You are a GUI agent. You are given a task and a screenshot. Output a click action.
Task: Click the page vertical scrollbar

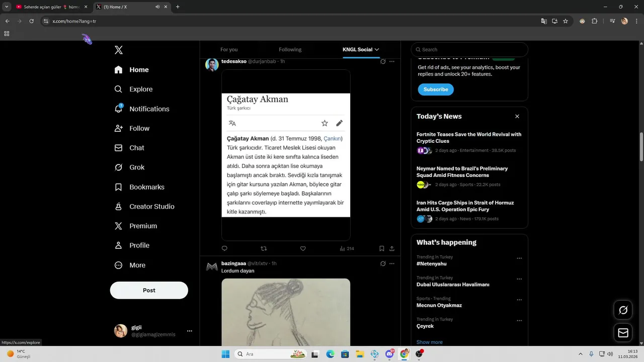pyautogui.click(x=641, y=147)
